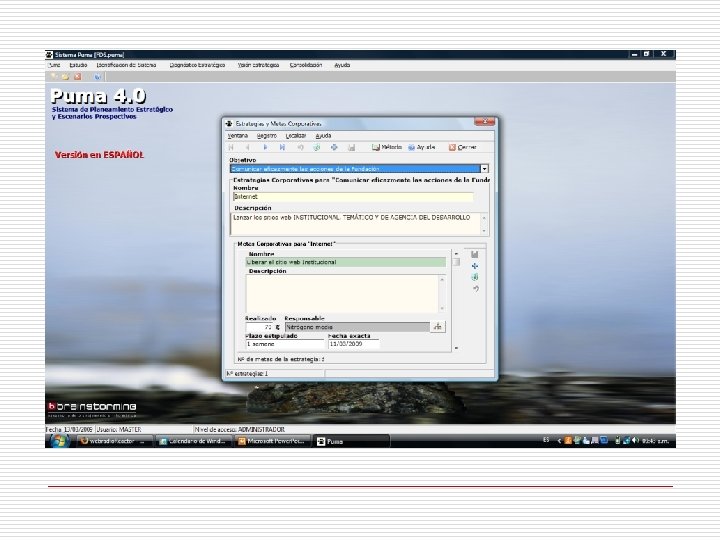
Task: Open Ayuda menu in dialog
Action: pos(323,136)
